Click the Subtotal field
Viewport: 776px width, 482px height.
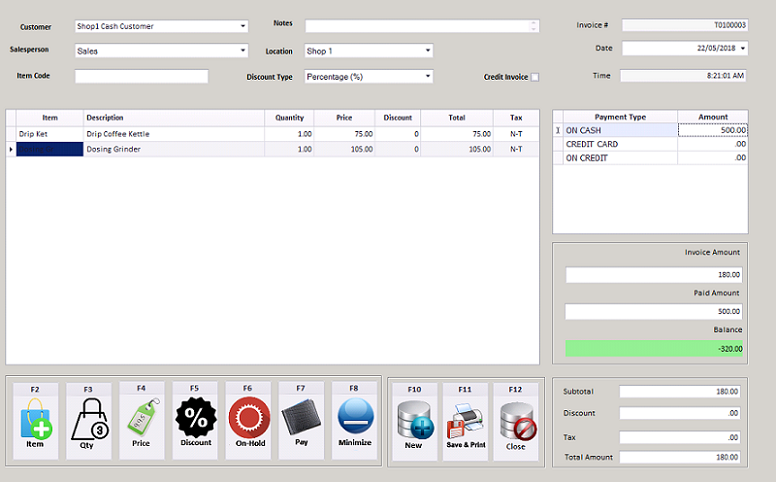(x=679, y=391)
